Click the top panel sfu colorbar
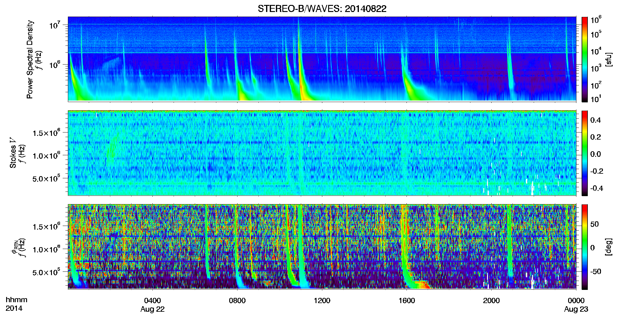The width and height of the screenshot is (644, 332). tap(585, 59)
